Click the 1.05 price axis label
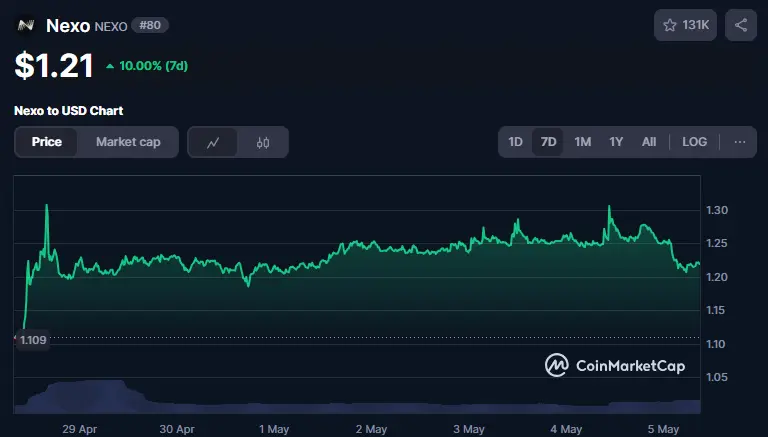The image size is (768, 437). click(717, 377)
